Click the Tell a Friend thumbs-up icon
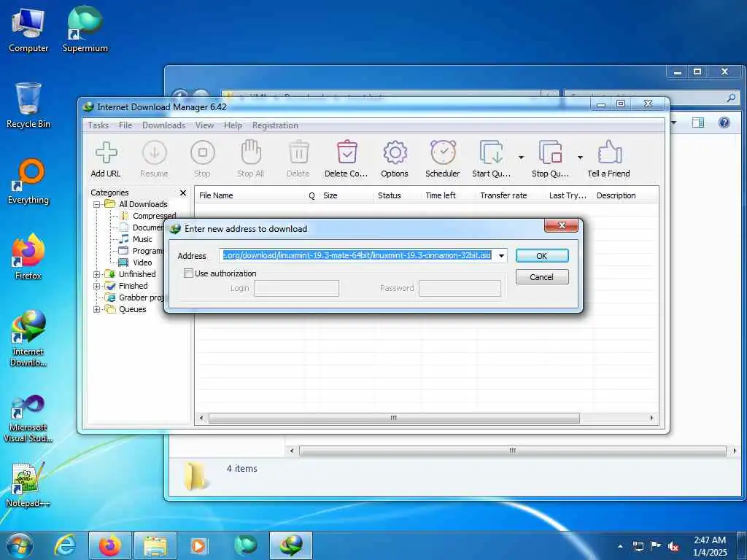The image size is (747, 560). (x=609, y=152)
